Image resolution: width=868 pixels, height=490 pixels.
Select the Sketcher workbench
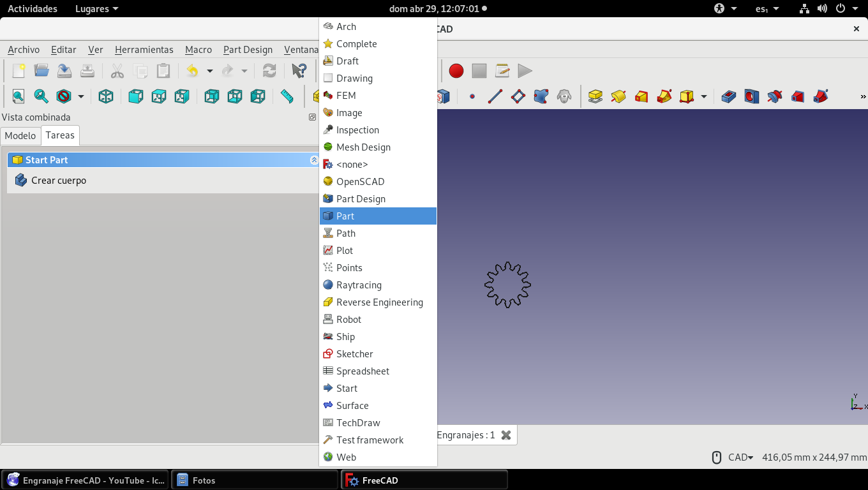[378, 353]
